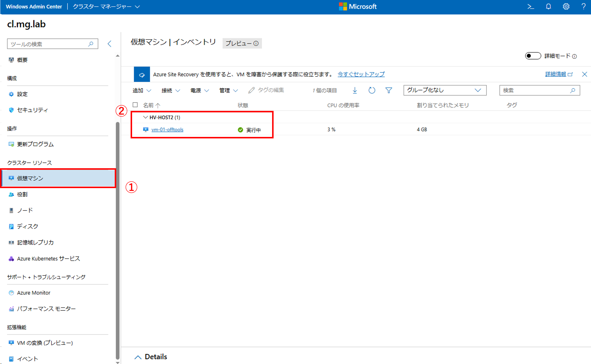
Task: Click 今すぐセットアップ link
Action: coord(361,74)
